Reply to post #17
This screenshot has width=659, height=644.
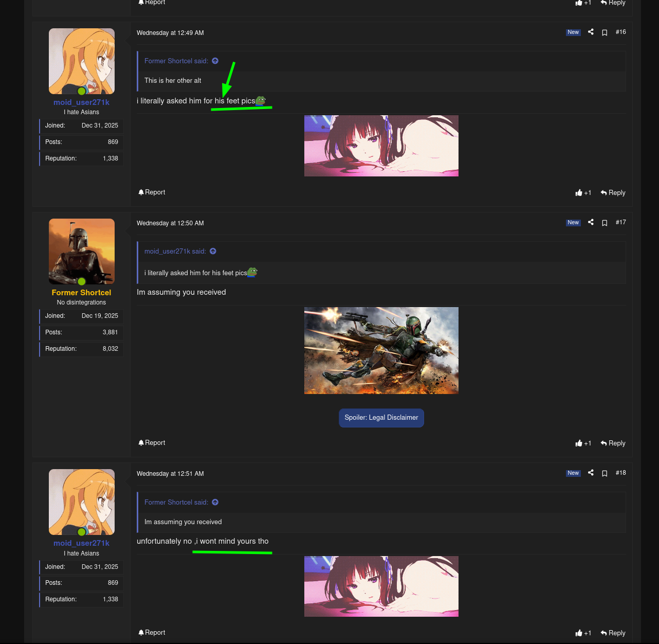pos(613,443)
